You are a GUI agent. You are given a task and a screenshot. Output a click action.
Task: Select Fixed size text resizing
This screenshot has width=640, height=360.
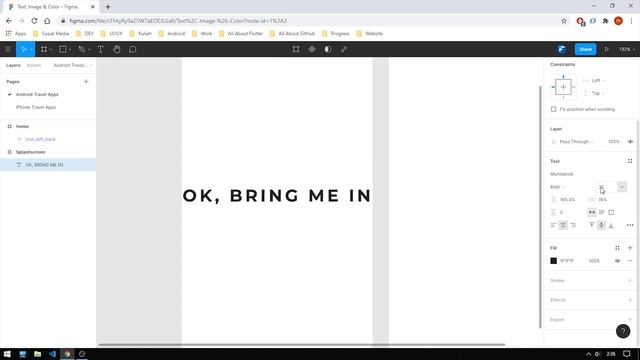point(611,212)
